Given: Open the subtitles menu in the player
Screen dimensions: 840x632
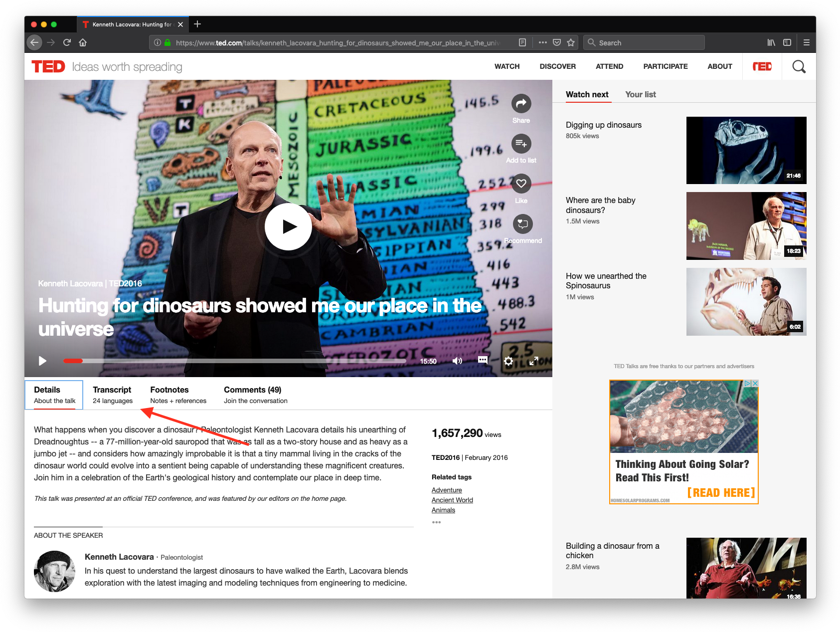Looking at the screenshot, I should click(483, 360).
